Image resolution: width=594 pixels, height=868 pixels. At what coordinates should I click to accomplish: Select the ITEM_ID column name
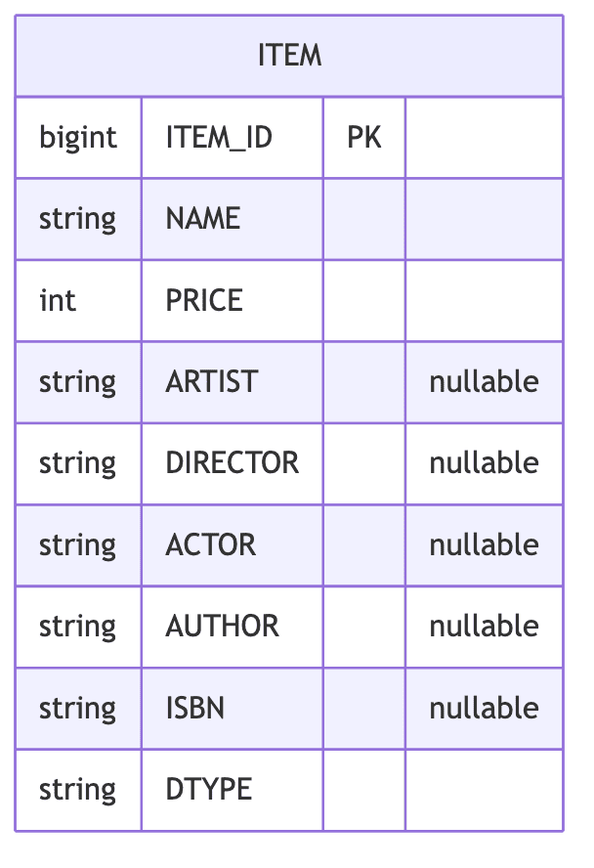click(x=219, y=138)
